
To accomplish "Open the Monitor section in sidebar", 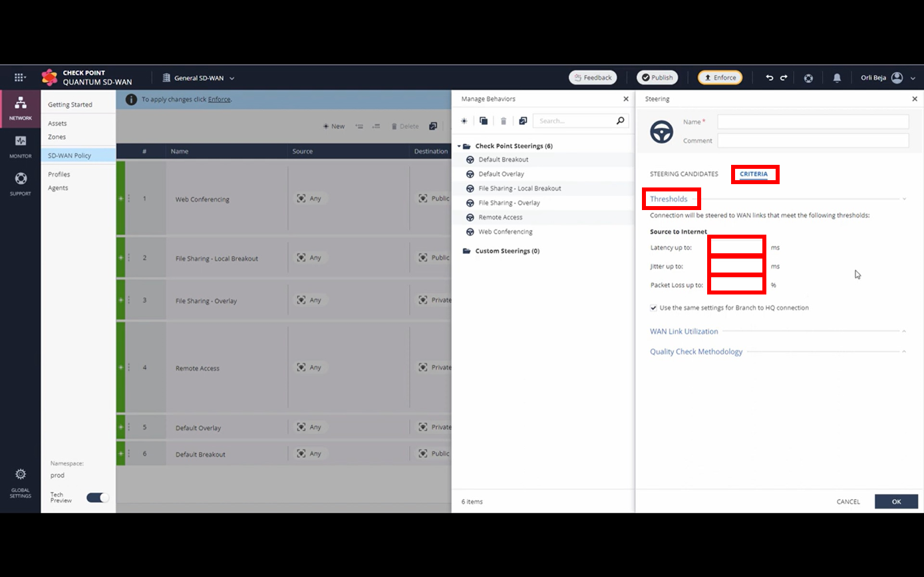I will [20, 146].
